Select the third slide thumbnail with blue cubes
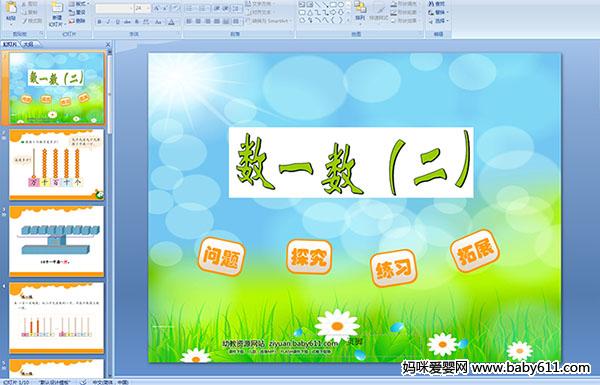This screenshot has width=600, height=385. [57, 241]
